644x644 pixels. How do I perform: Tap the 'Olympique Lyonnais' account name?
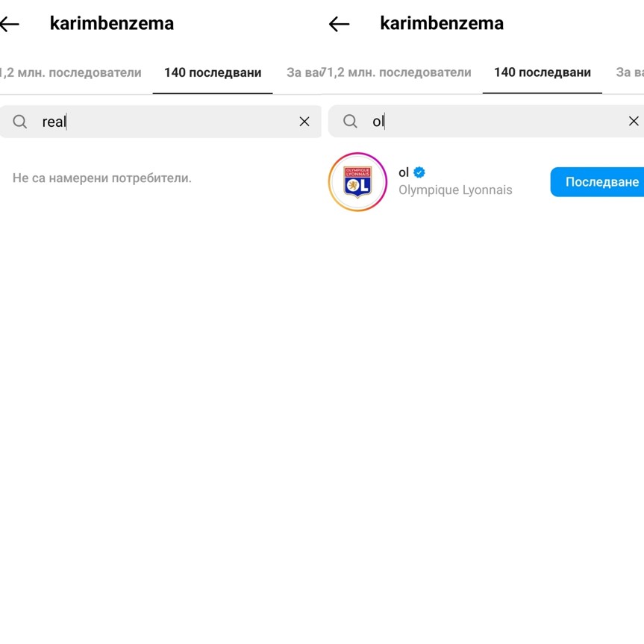[455, 190]
